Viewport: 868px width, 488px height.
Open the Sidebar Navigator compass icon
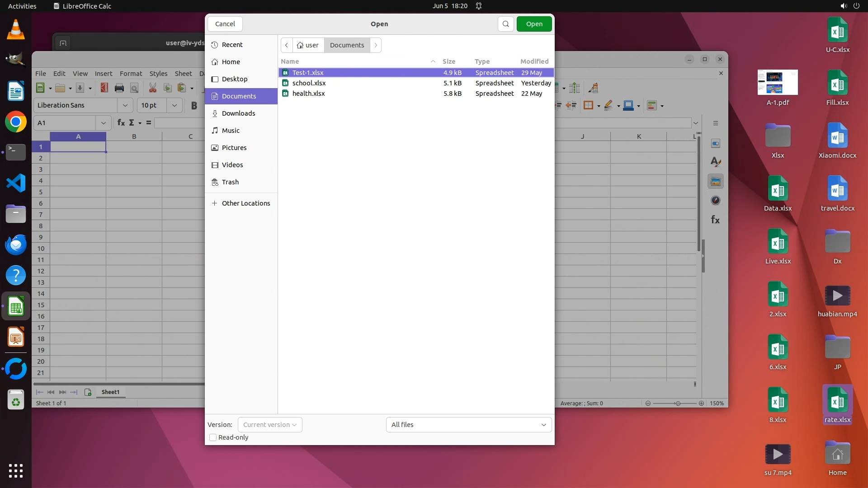pos(715,200)
